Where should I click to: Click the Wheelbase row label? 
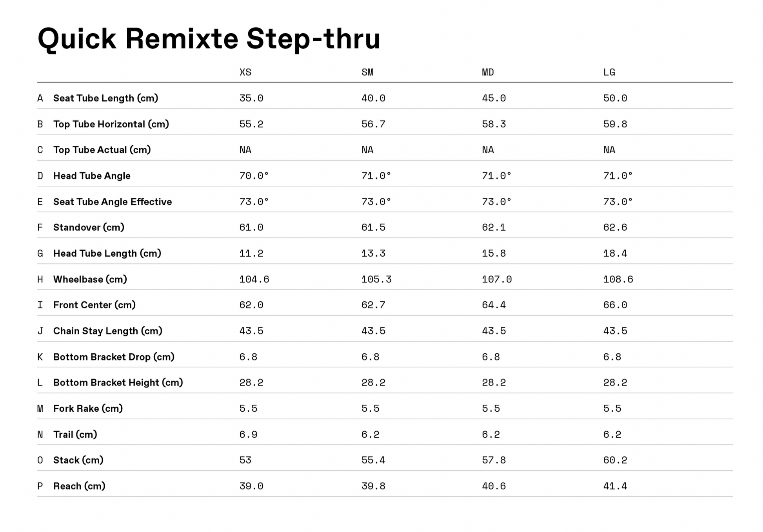90,279
